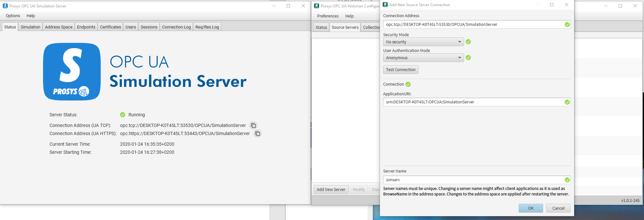Screen dimensions: 644x220
Task: Switch to the Endpoints tab
Action: coord(86,27)
